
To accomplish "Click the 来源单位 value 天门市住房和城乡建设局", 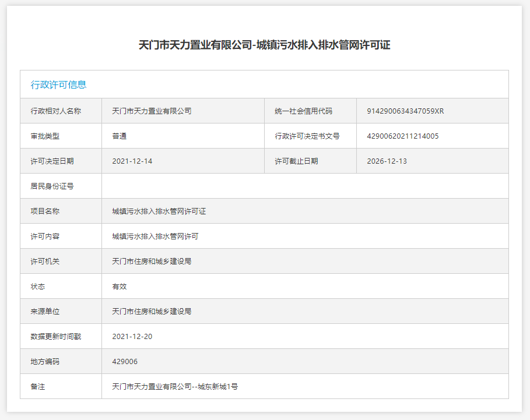I will [152, 312].
